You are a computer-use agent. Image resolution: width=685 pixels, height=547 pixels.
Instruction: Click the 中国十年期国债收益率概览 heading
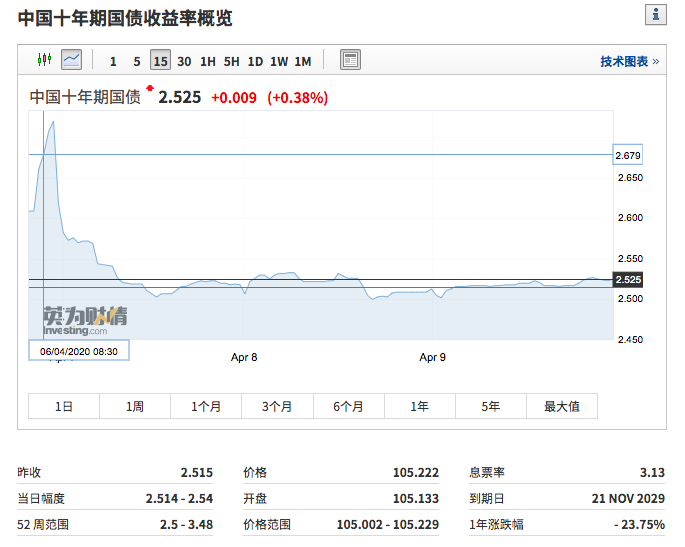[x=125, y=17]
